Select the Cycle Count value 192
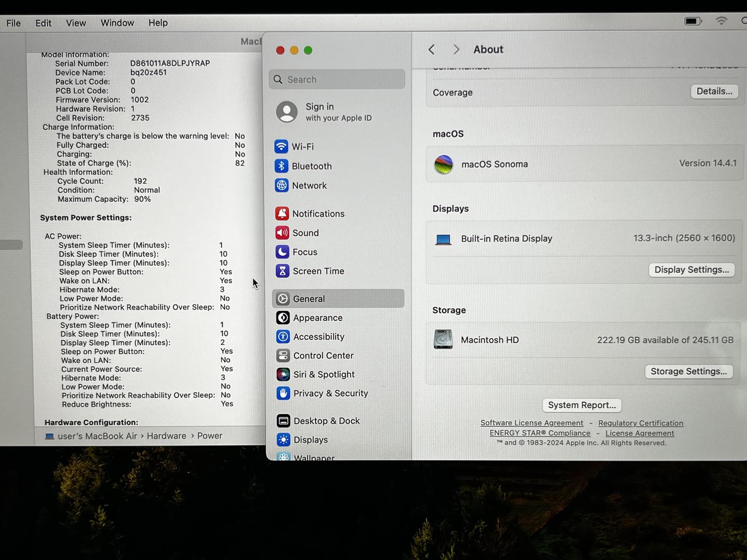747x560 pixels. [141, 181]
